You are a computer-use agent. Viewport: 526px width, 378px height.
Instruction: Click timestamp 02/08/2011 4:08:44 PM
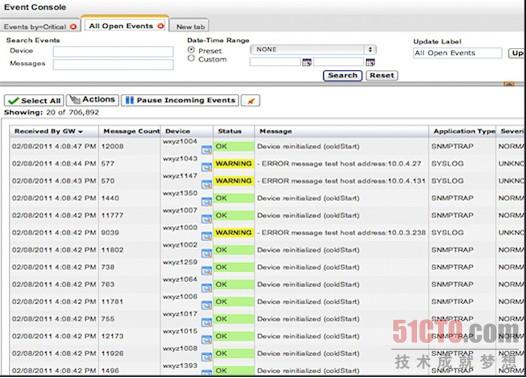[54, 164]
